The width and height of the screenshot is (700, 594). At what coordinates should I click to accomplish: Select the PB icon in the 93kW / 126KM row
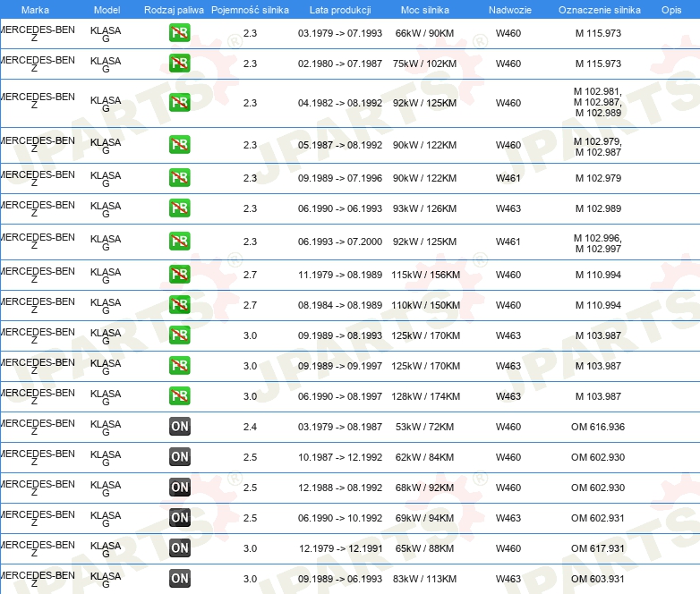coord(179,208)
